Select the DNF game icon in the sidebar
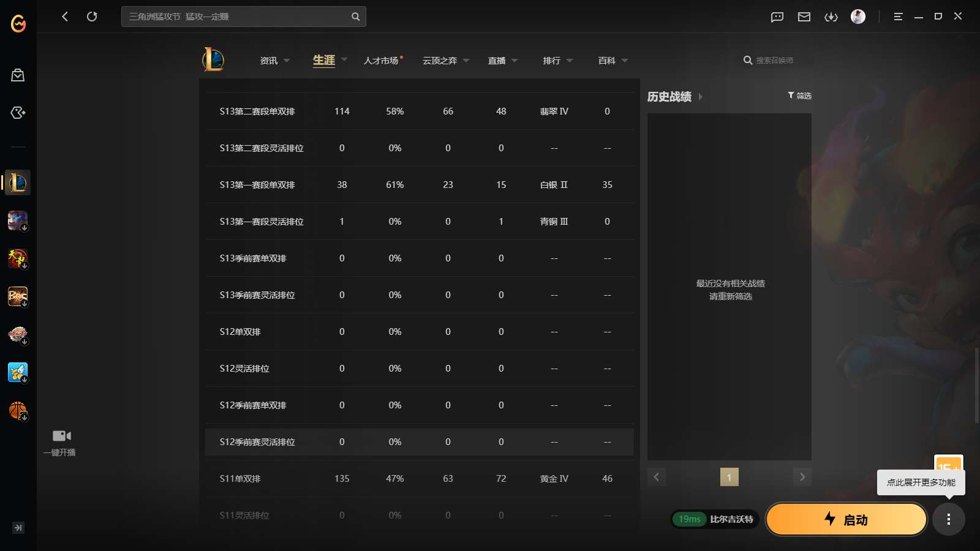 pos(18,258)
